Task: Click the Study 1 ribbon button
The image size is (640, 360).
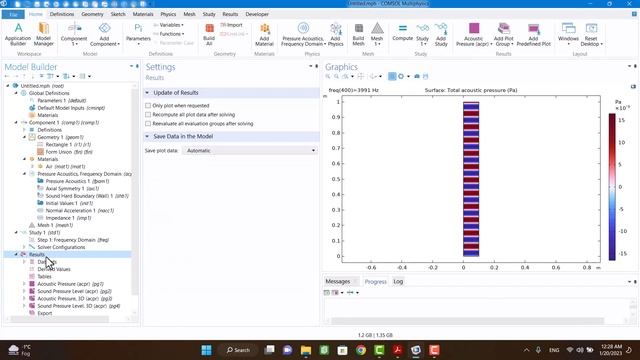Action: coord(422,34)
